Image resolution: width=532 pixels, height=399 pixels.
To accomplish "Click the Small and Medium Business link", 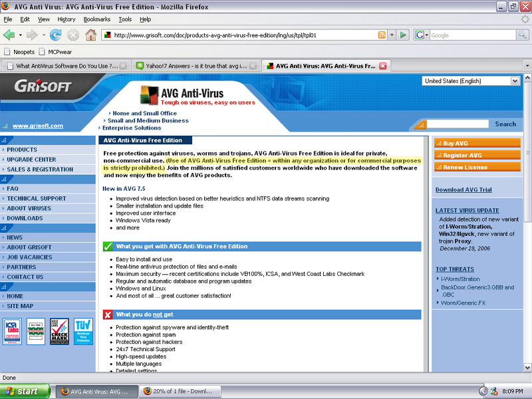I will coord(148,120).
